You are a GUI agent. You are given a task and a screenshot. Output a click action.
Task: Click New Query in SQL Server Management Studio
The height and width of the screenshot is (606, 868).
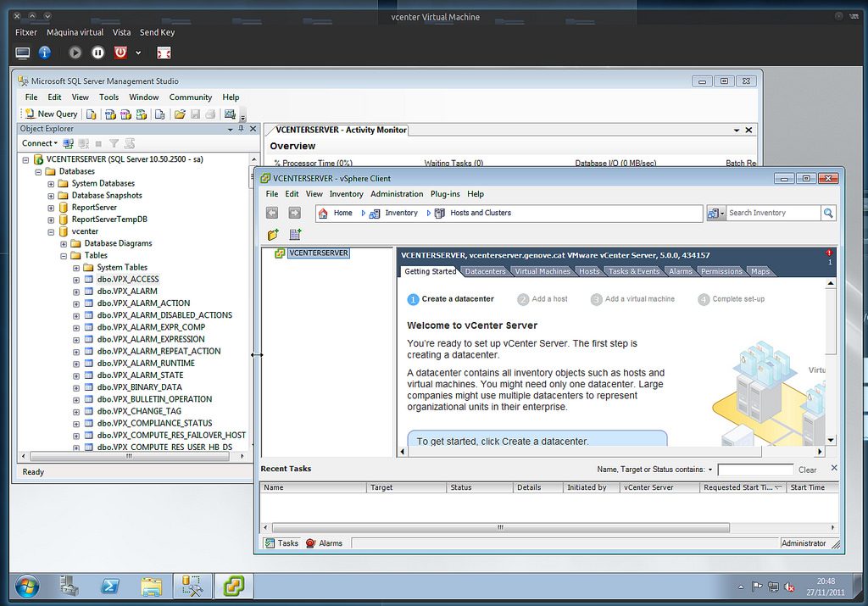(x=52, y=114)
